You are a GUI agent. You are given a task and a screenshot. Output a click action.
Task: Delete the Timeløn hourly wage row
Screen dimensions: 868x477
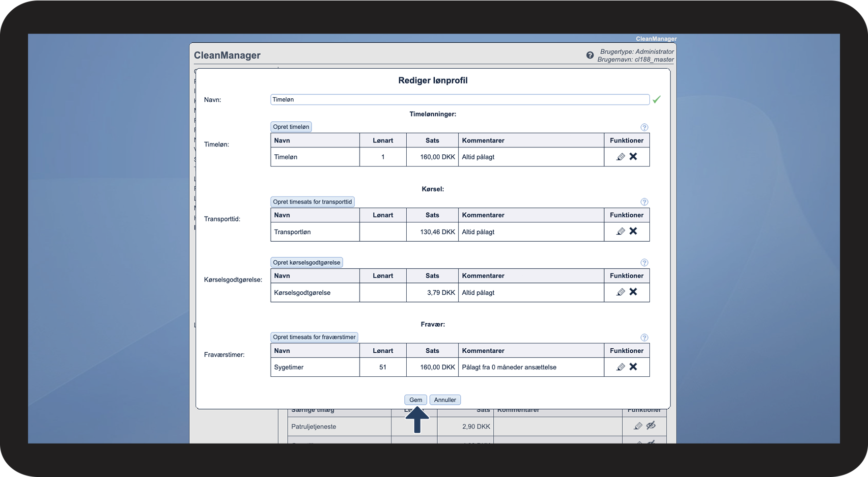pos(633,156)
